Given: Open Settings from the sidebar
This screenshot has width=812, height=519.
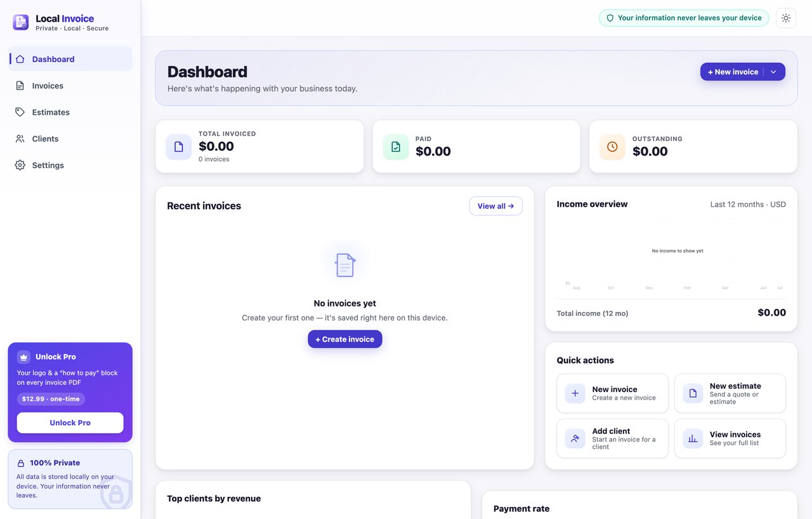Looking at the screenshot, I should point(71,166).
